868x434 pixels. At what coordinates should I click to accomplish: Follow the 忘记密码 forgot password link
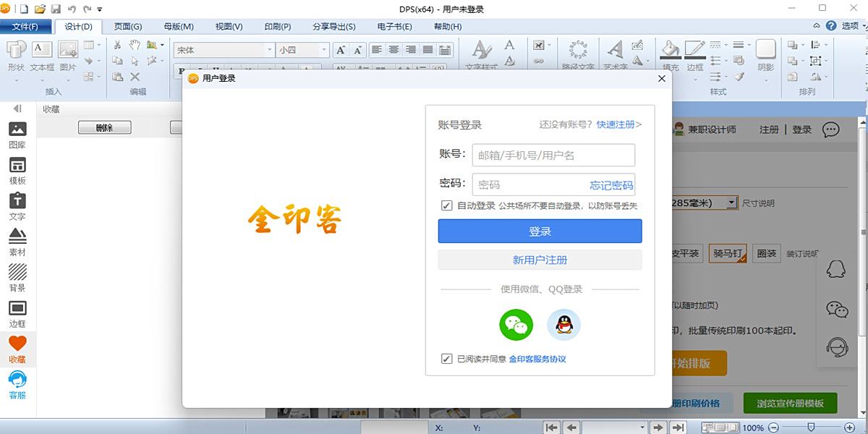[611, 185]
